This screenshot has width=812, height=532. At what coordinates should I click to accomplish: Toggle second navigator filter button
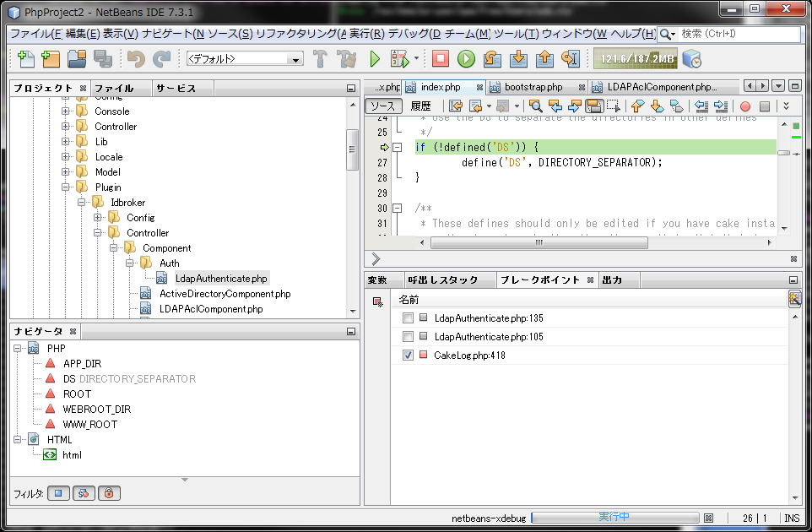coord(84,493)
